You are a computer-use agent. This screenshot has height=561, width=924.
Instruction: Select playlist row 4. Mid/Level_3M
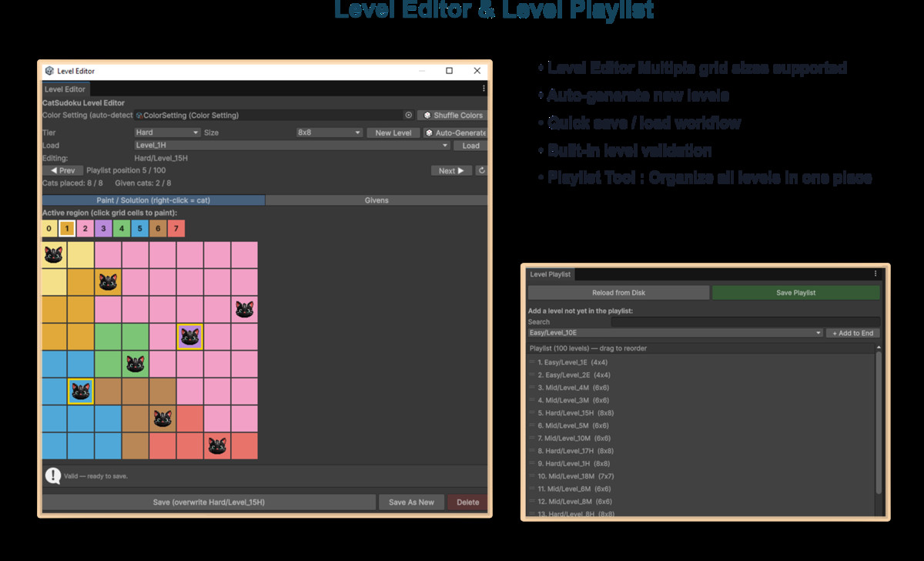pyautogui.click(x=701, y=401)
